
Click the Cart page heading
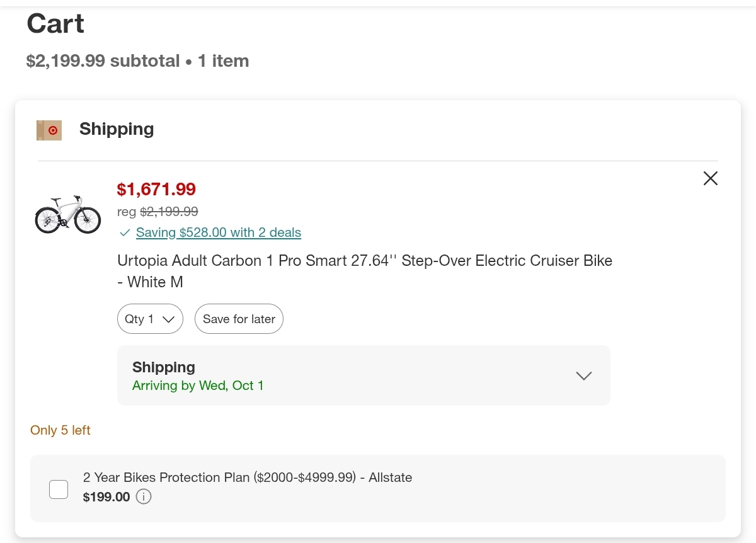[55, 24]
